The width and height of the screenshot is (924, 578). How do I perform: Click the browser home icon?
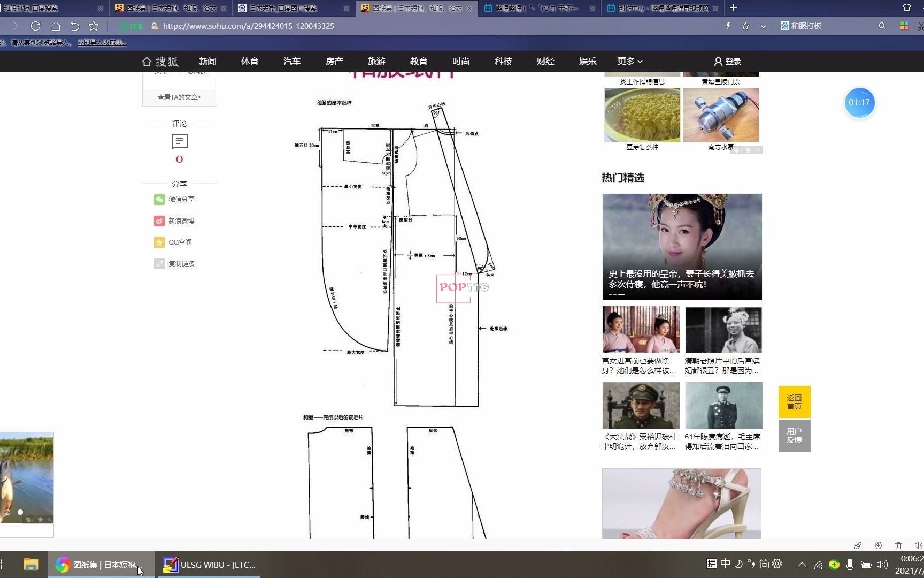(56, 26)
